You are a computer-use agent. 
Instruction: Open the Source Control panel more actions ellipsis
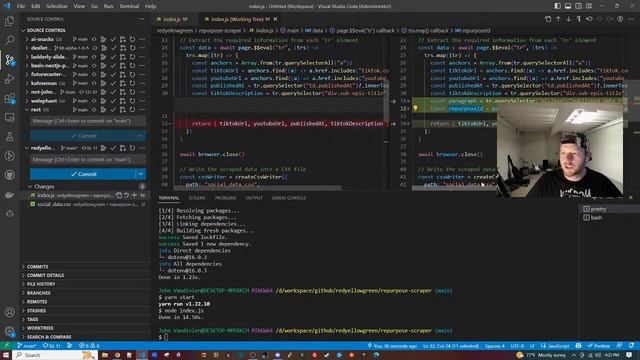coord(141,19)
